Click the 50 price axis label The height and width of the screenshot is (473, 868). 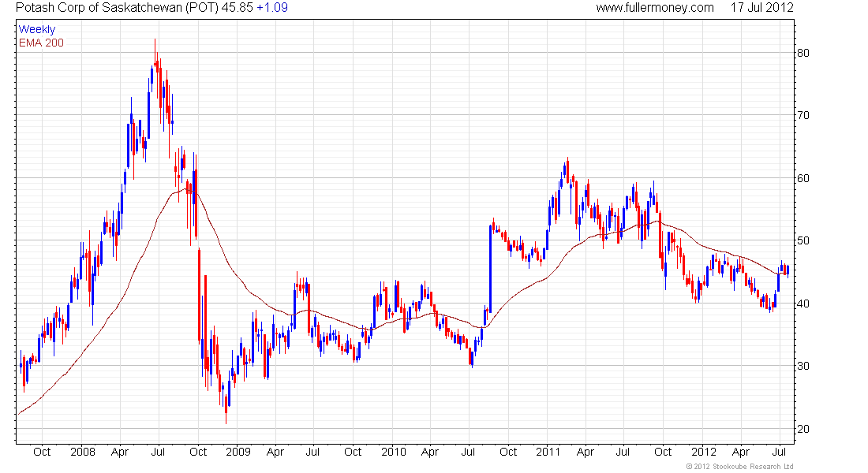point(803,240)
